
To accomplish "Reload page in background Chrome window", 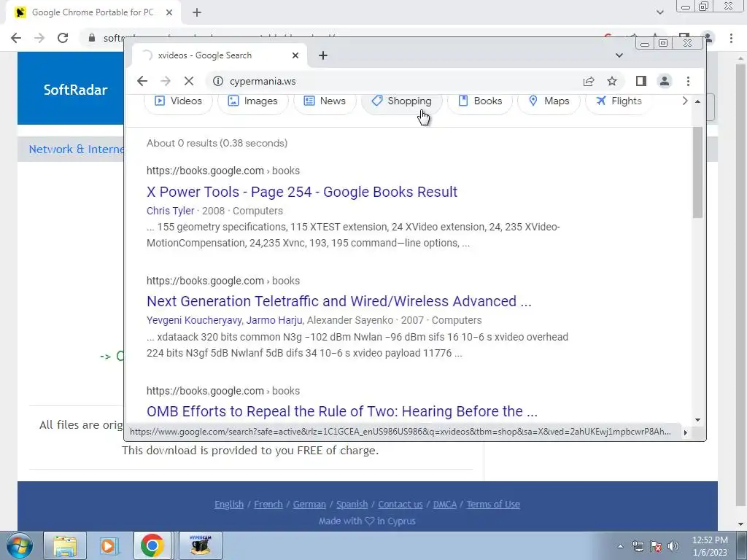I will 63,38.
